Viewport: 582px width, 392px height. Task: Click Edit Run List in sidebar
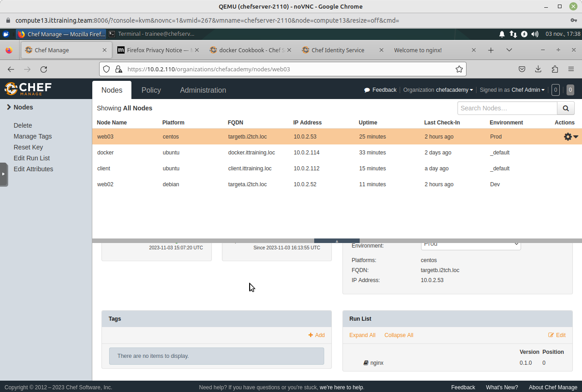click(x=32, y=158)
